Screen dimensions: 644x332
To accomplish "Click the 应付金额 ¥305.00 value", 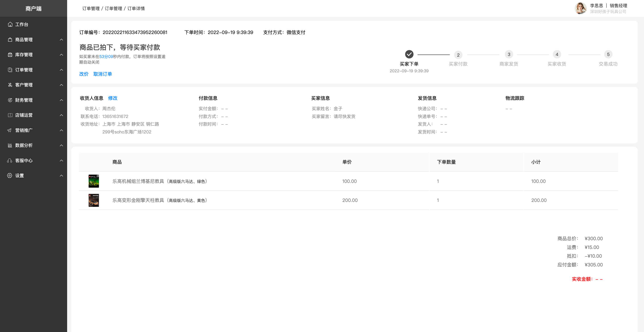I will pyautogui.click(x=593, y=265).
